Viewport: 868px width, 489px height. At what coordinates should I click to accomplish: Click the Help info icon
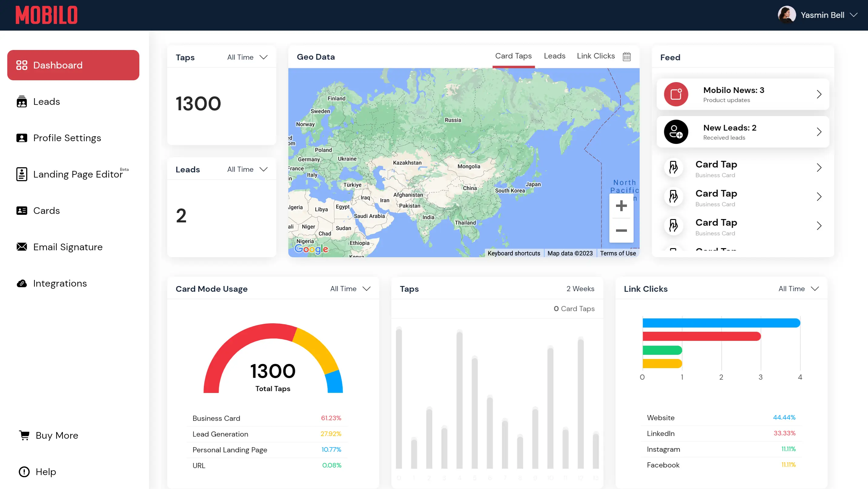[x=24, y=471]
